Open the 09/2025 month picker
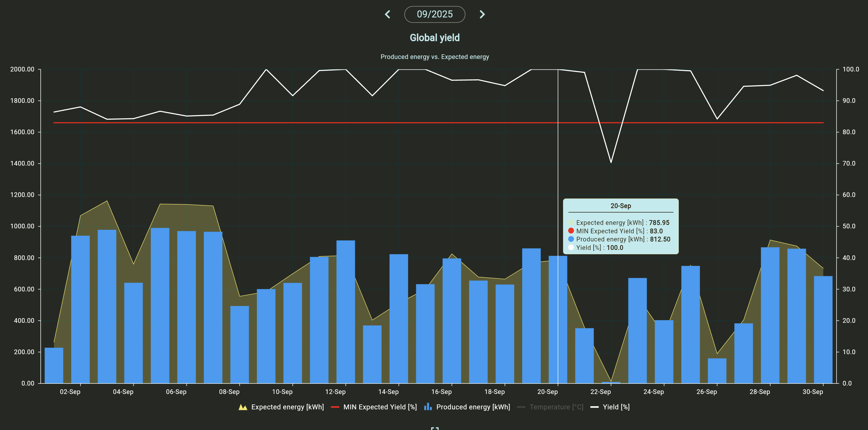868x430 pixels. tap(434, 14)
